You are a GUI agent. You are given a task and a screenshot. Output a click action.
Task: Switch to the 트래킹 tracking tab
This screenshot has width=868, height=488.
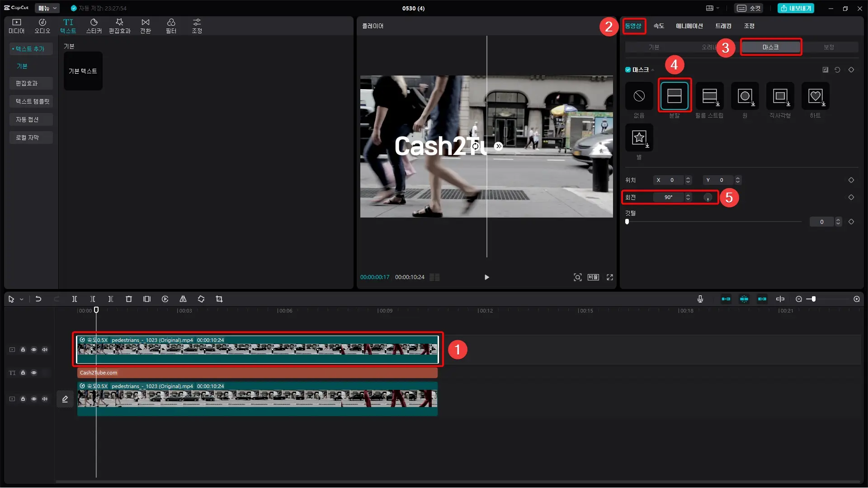(x=723, y=26)
